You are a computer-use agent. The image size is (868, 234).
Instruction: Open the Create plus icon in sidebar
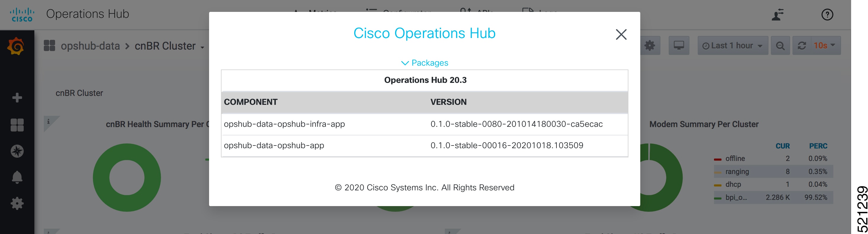click(17, 98)
